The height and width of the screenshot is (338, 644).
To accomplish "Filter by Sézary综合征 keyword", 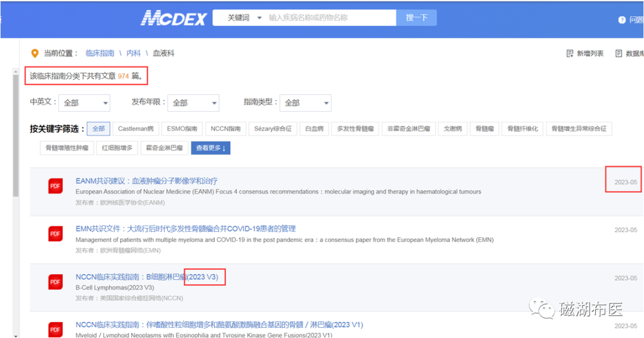I will click(x=273, y=129).
